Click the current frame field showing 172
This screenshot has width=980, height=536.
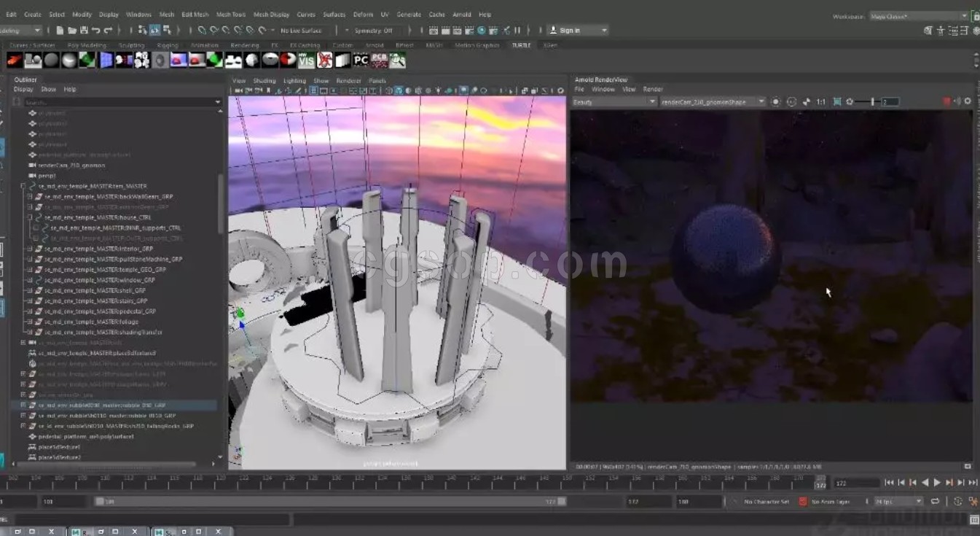point(855,483)
